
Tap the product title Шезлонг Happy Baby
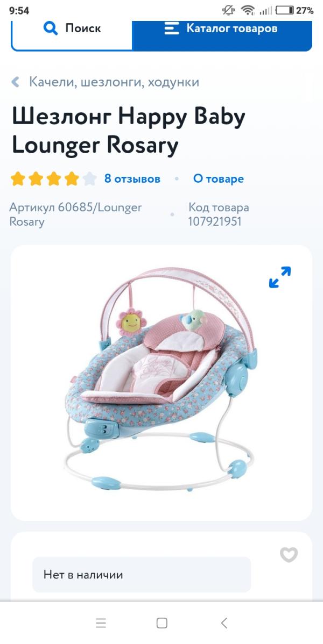(129, 117)
